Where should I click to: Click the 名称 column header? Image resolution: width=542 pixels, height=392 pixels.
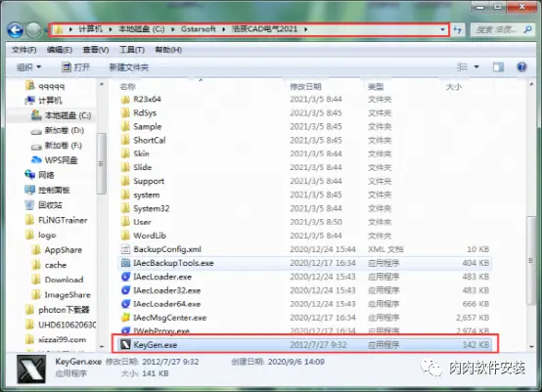point(127,86)
